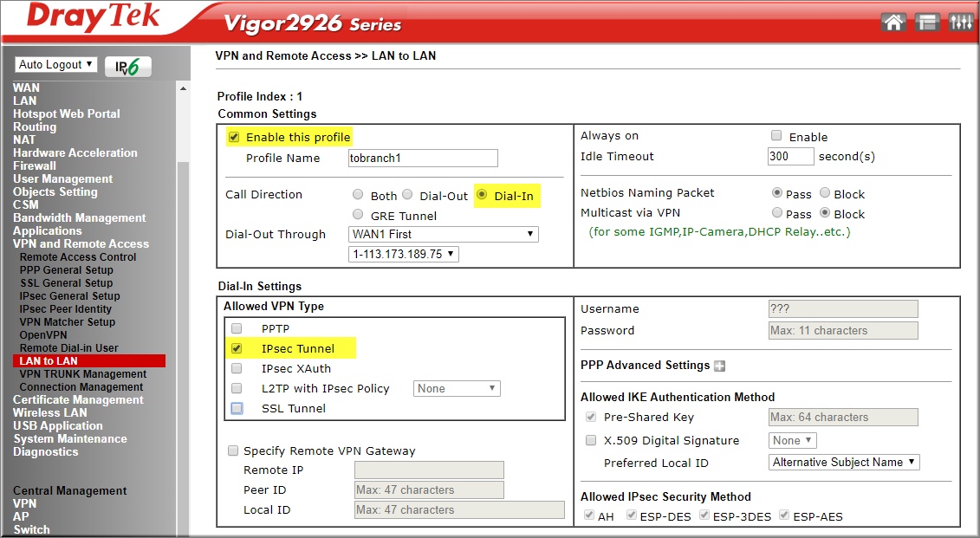Open the Objects Setting menu

pyautogui.click(x=55, y=191)
